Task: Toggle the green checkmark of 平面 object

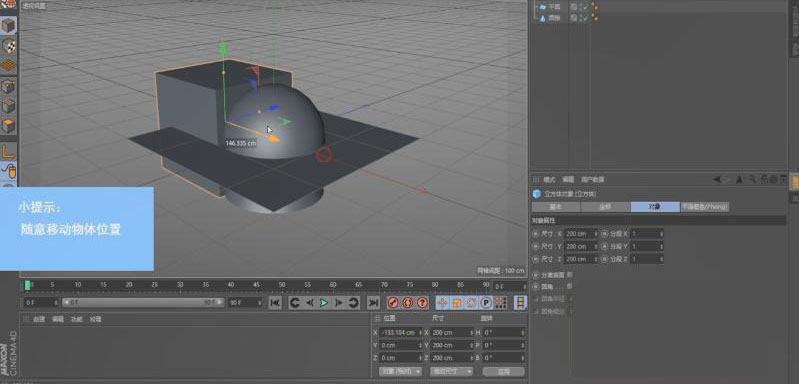Action: pyautogui.click(x=584, y=7)
